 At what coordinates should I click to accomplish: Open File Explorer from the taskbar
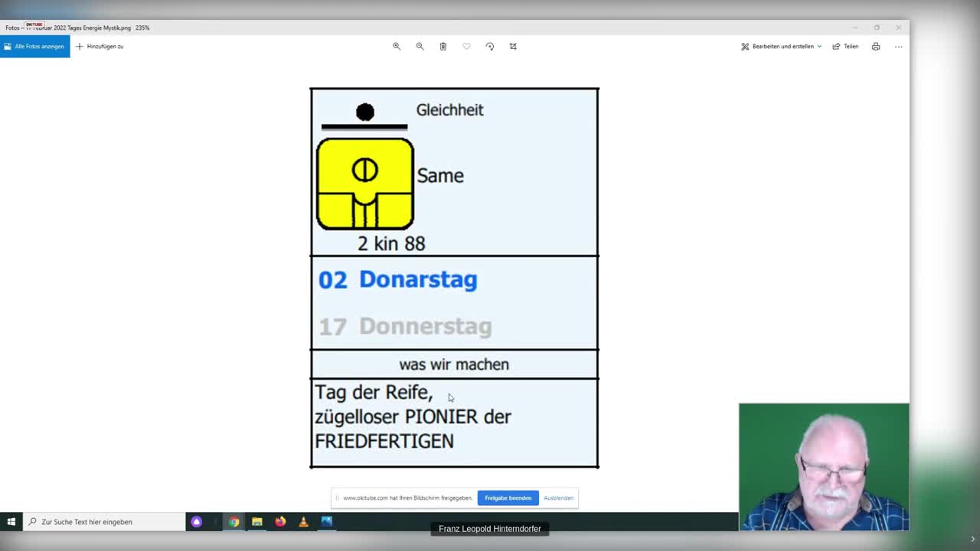point(257,522)
